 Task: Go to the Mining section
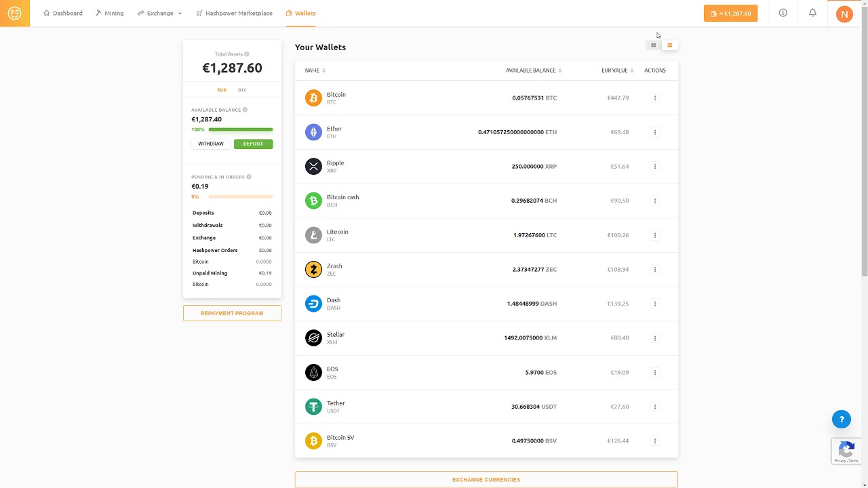point(109,13)
